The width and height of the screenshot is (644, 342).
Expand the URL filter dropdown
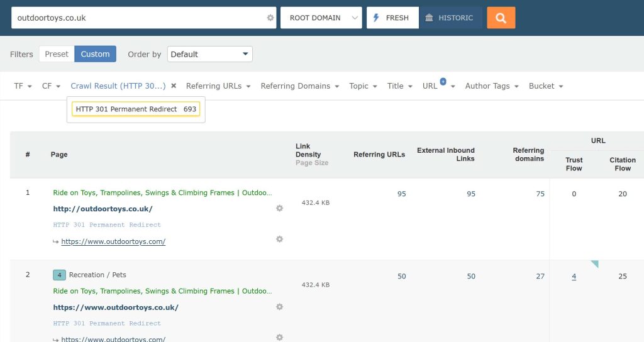point(438,85)
